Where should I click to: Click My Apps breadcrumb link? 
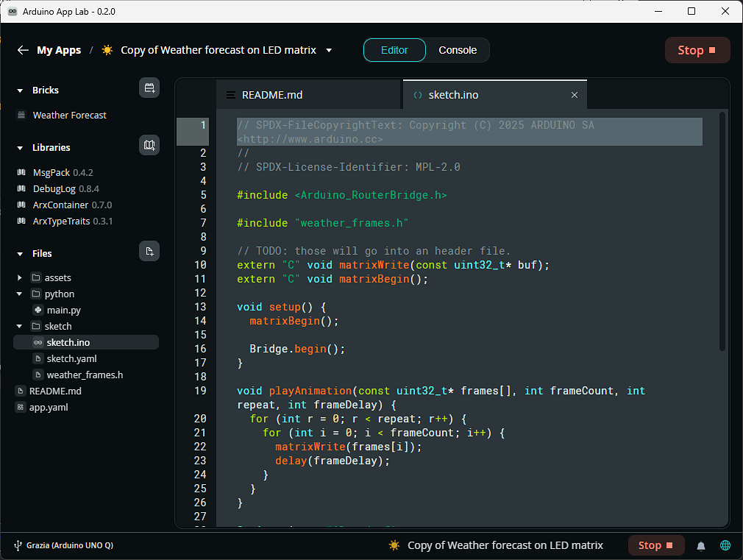coord(59,50)
